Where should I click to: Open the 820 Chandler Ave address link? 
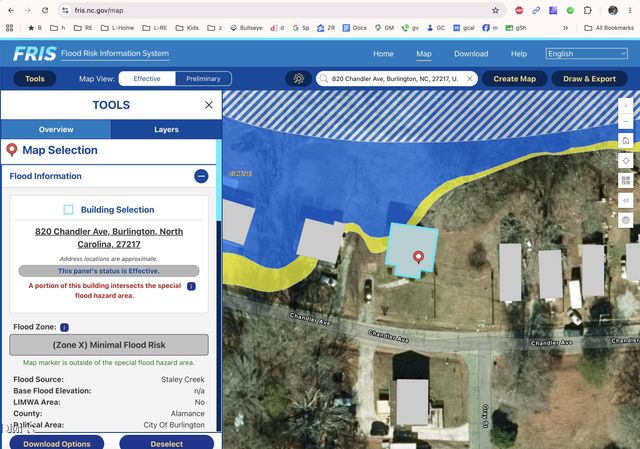point(109,238)
